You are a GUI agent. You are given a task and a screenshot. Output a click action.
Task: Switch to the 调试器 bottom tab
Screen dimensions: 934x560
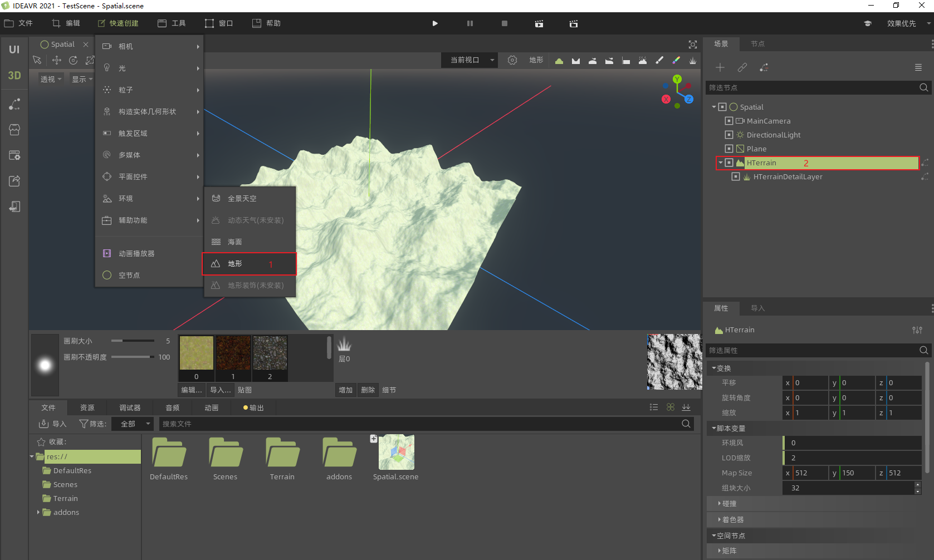click(130, 408)
